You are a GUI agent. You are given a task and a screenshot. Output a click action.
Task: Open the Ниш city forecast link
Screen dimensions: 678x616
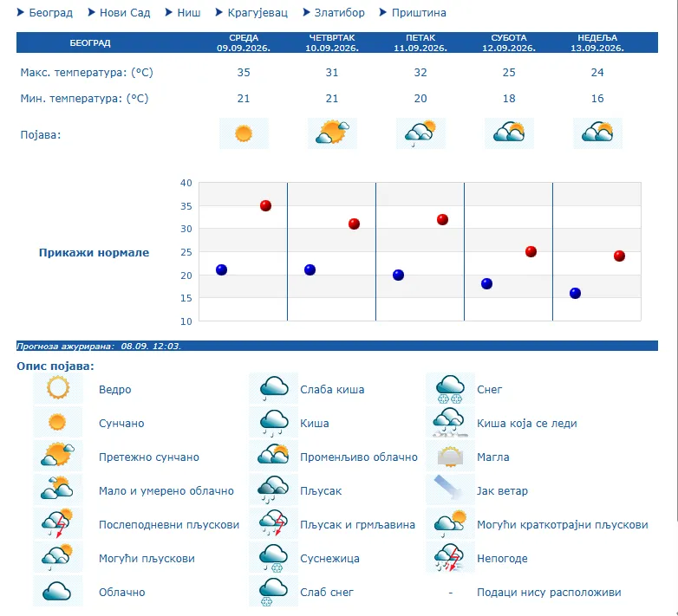[x=188, y=13]
